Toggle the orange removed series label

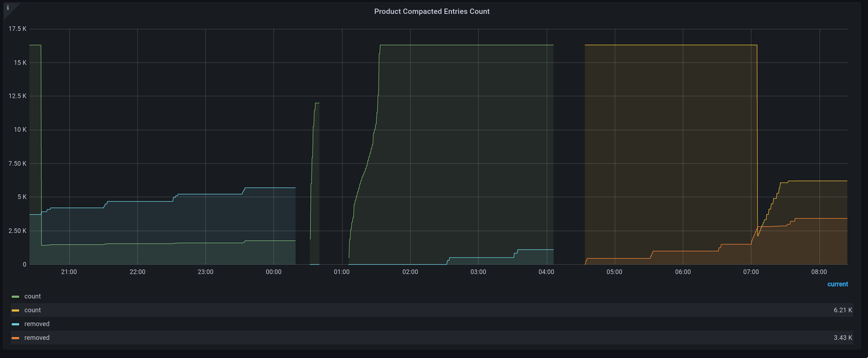[37, 338]
